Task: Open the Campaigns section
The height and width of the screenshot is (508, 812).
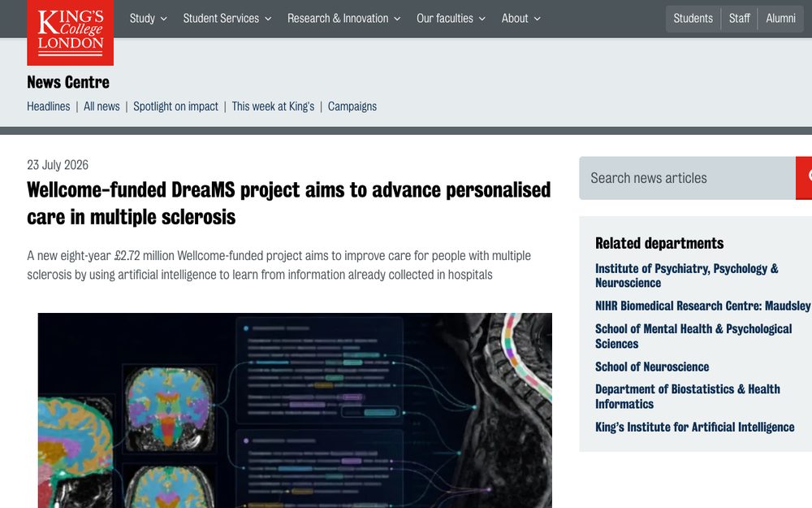Action: click(352, 106)
